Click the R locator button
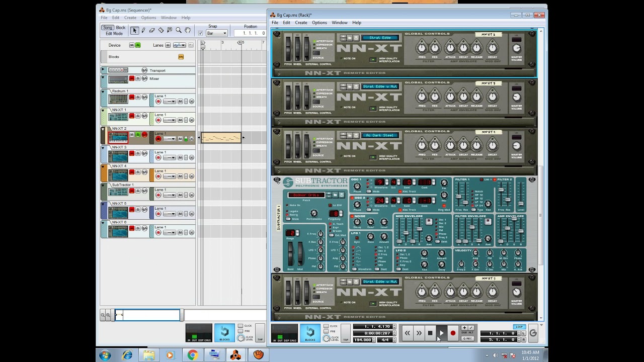This screenshot has width=644, height=362. click(x=524, y=340)
